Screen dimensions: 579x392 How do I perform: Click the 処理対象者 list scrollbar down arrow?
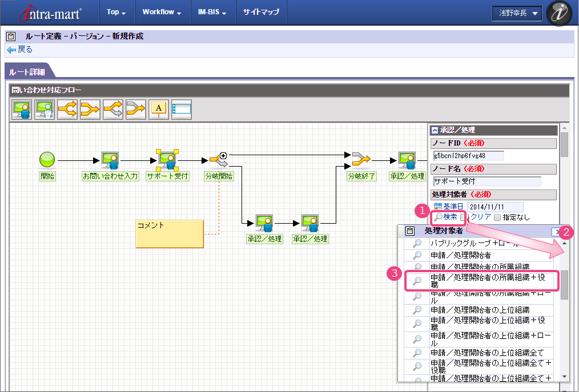click(564, 377)
